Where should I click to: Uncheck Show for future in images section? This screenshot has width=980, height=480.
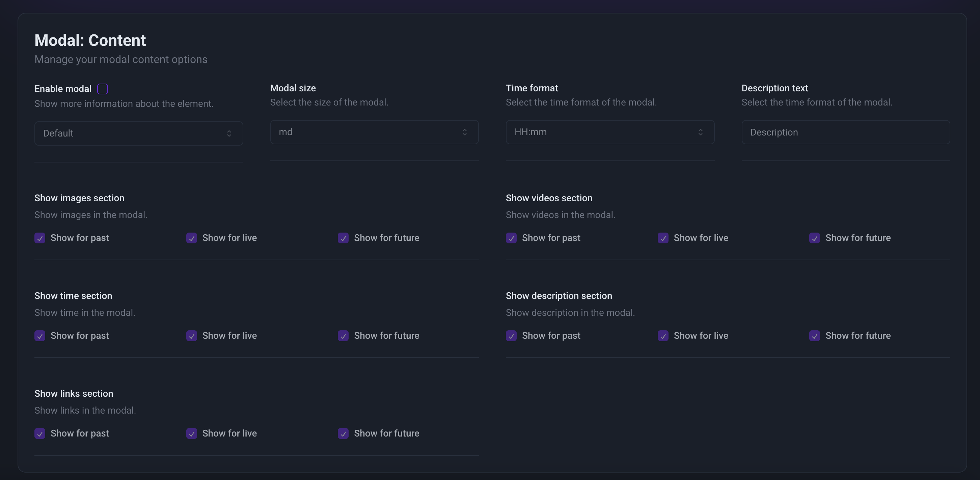click(343, 238)
